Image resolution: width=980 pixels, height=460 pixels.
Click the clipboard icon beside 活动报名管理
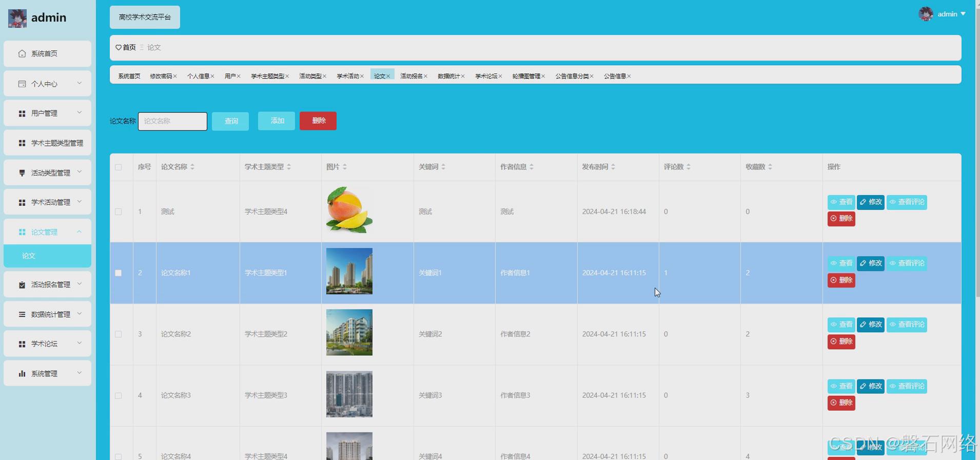tap(22, 284)
